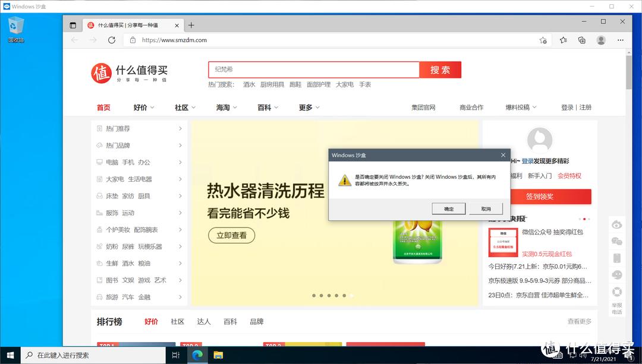The height and width of the screenshot is (364, 642).
Task: Click the 举报电话 lifebuoy icon
Action: [616, 292]
